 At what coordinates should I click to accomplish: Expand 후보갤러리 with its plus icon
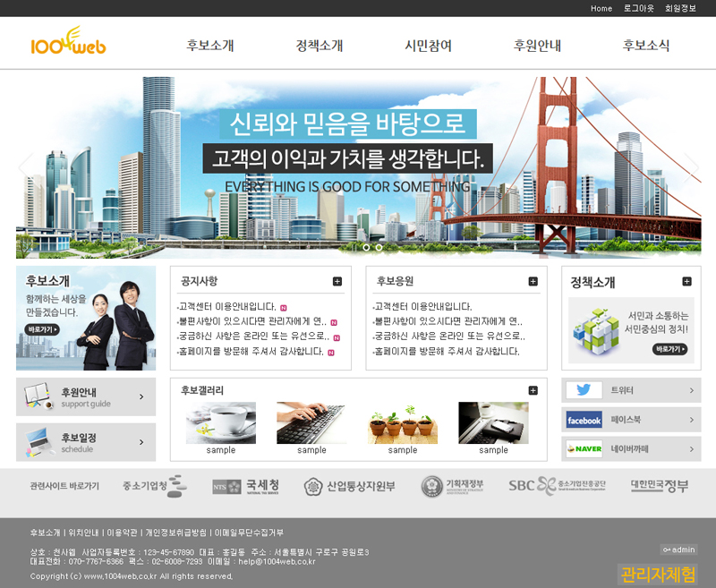tap(533, 390)
